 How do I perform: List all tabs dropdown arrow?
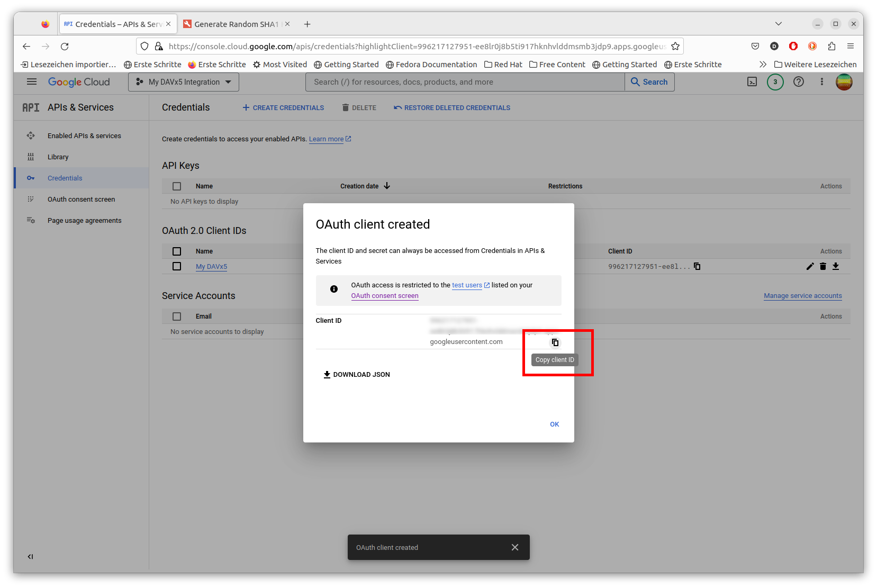(x=778, y=23)
